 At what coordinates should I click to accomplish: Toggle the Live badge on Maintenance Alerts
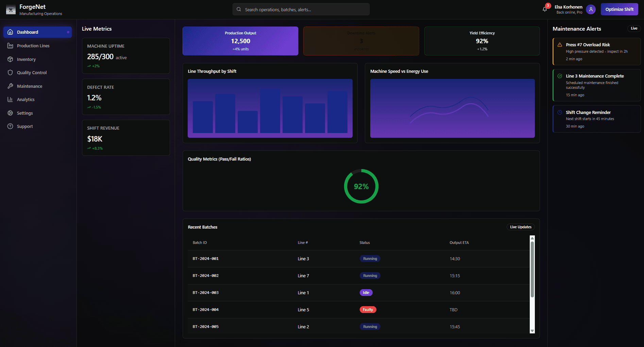tap(634, 29)
